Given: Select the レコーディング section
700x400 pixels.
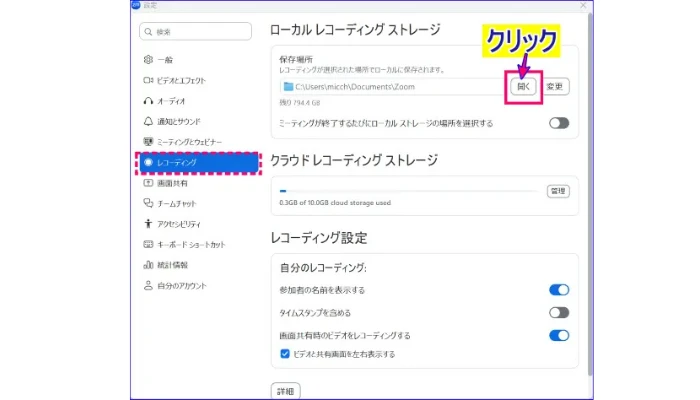Looking at the screenshot, I should (199, 162).
